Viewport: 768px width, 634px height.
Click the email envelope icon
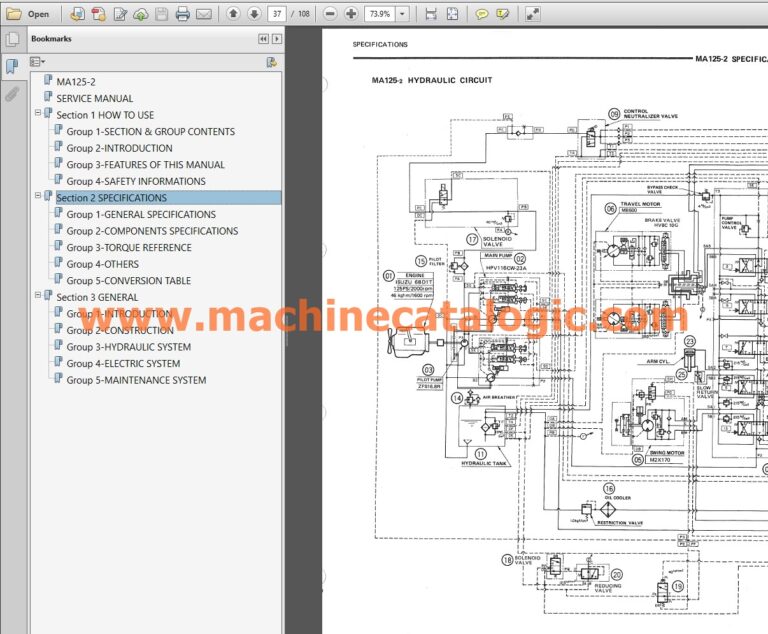[x=204, y=14]
